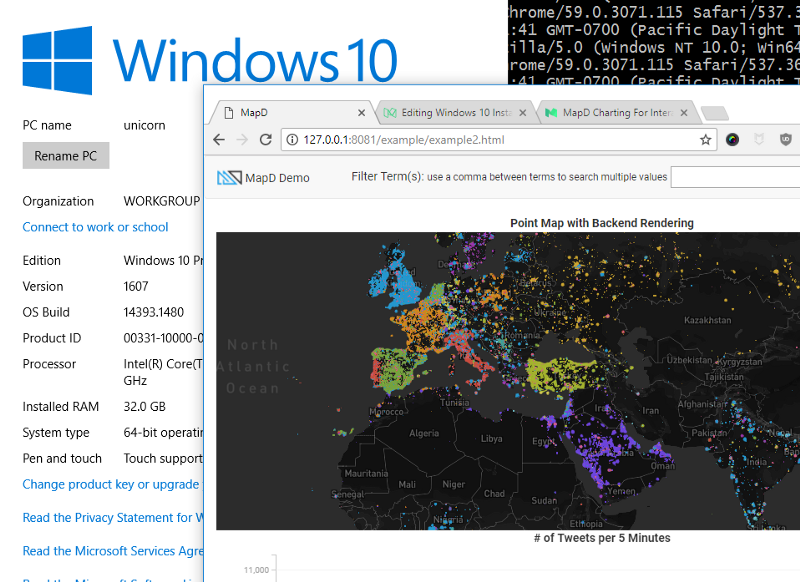Click Version value 1607
The image size is (800, 582).
pos(136,286)
